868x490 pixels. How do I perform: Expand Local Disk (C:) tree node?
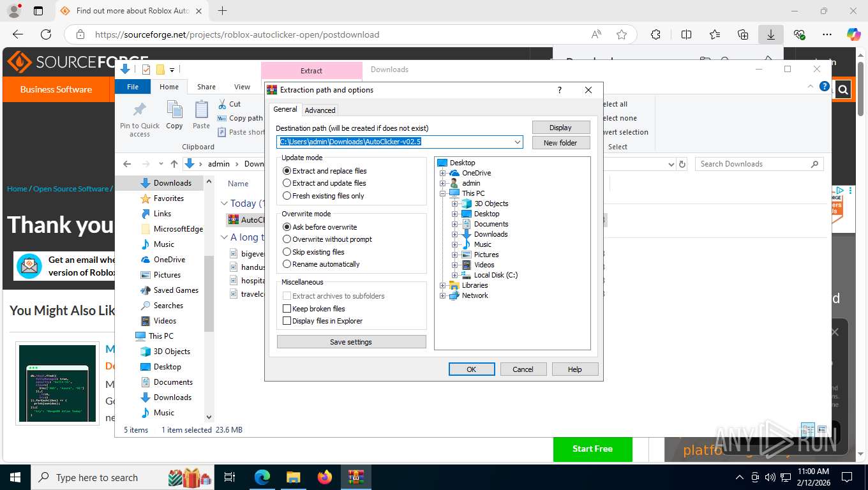[454, 275]
